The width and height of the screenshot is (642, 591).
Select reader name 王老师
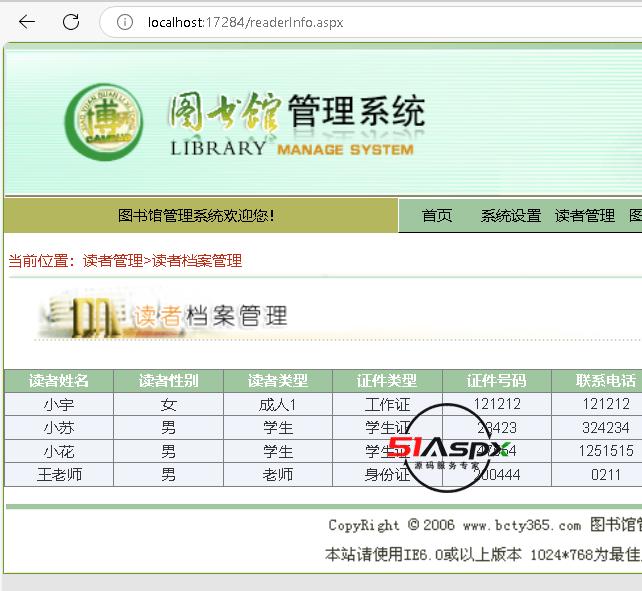coord(59,475)
